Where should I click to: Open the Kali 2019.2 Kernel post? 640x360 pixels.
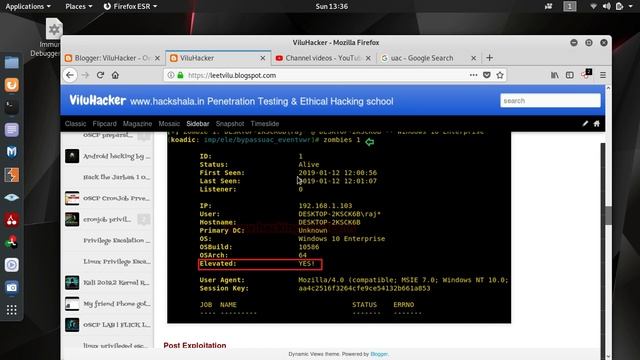108,282
